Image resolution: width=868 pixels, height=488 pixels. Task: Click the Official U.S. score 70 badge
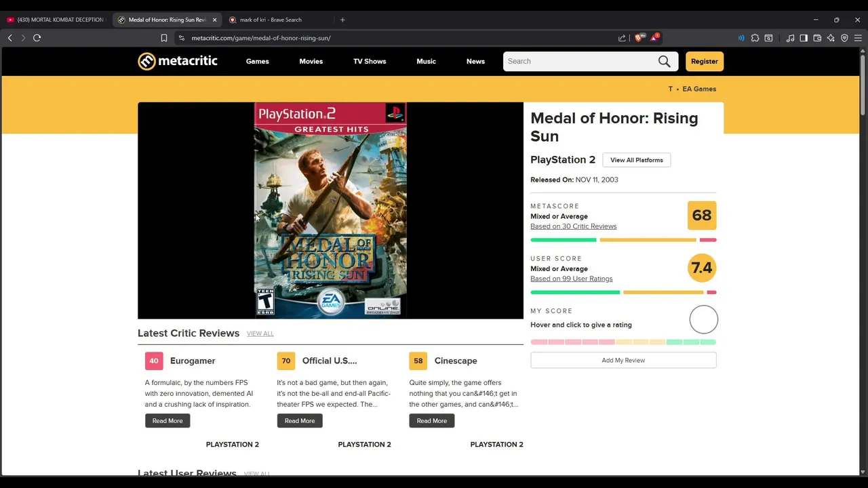[286, 361]
